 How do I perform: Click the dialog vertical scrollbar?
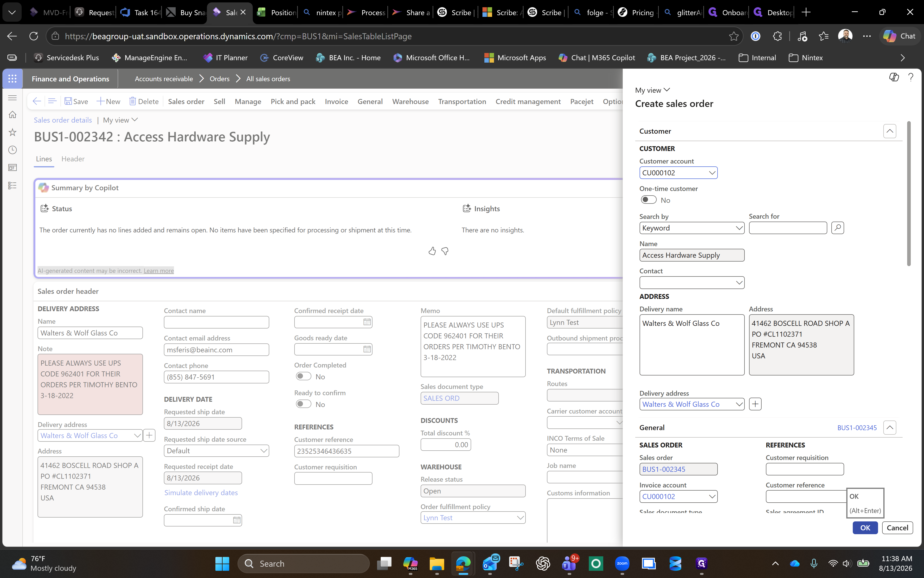pos(909,193)
